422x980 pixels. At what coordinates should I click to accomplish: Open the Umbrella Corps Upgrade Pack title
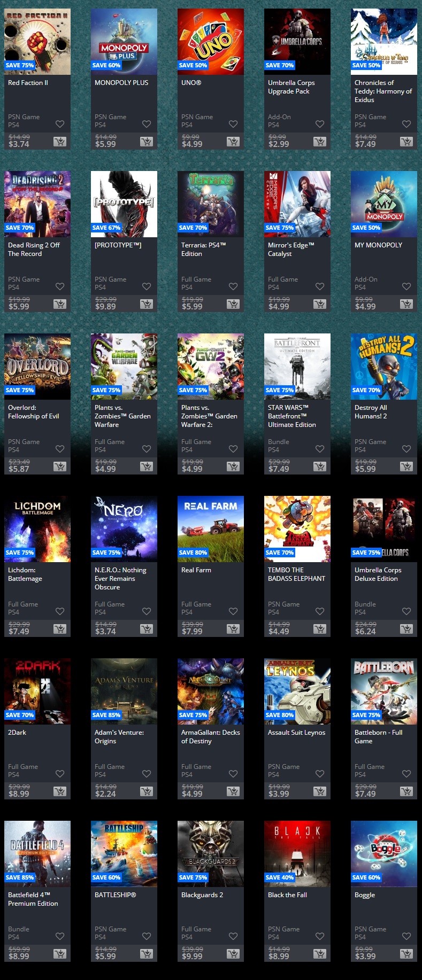[x=291, y=87]
